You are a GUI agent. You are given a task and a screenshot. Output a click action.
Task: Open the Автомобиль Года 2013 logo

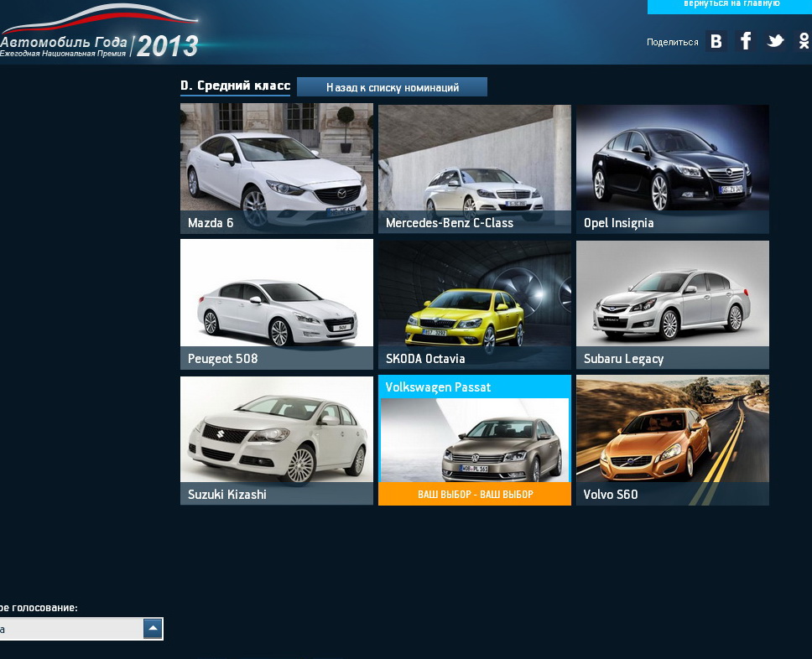tap(99, 32)
